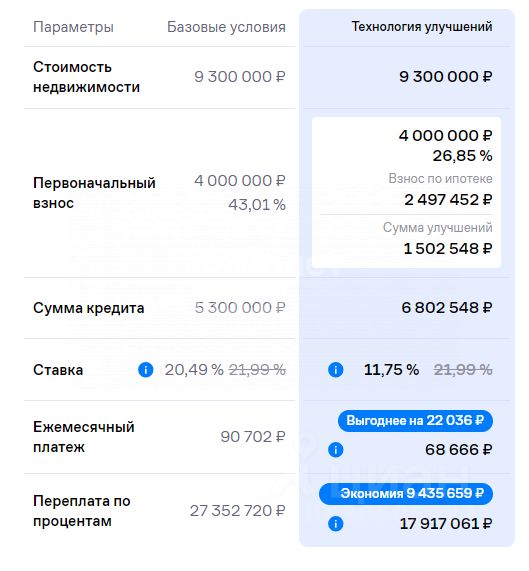This screenshot has height=571, width=529.
Task: Select the 'Технология улучшений' column header
Action: pyautogui.click(x=422, y=27)
